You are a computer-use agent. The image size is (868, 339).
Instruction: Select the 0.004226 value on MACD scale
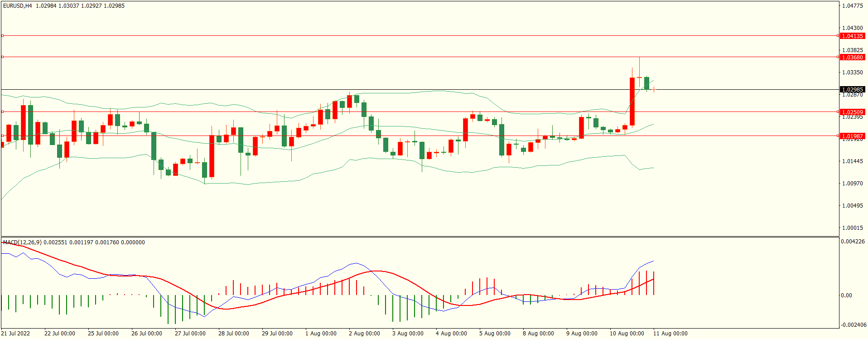click(853, 242)
